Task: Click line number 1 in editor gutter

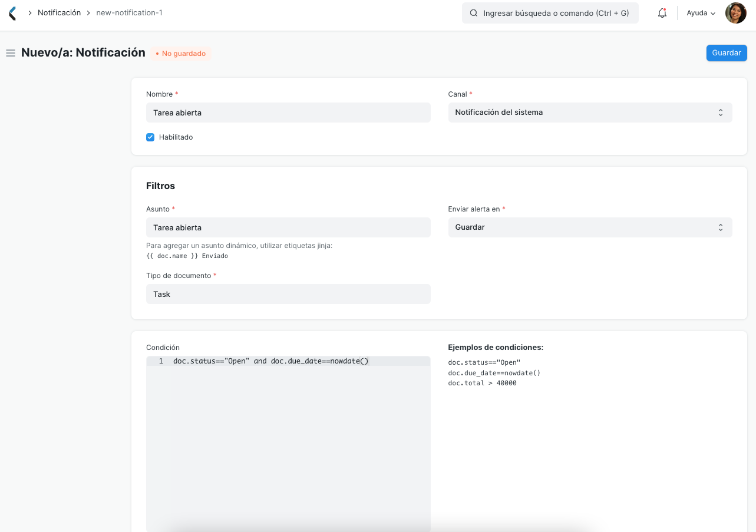Action: coord(161,361)
